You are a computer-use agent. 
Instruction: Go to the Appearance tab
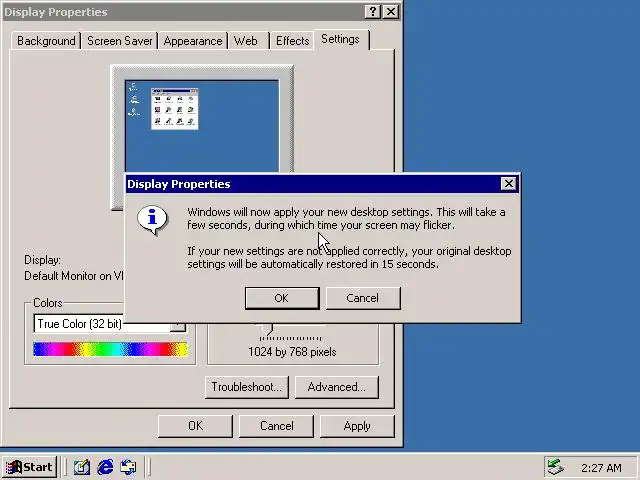click(193, 41)
